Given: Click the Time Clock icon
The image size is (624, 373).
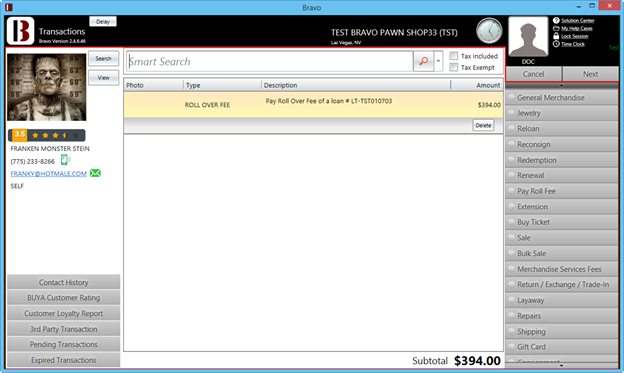Looking at the screenshot, I should [556, 44].
